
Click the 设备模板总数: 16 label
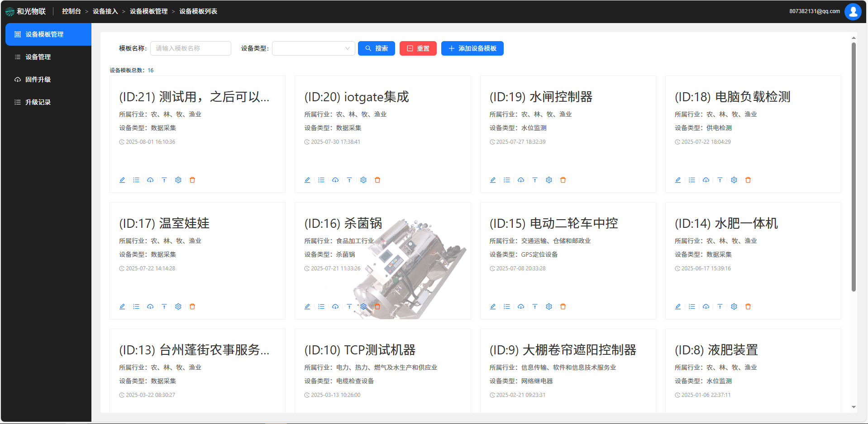pyautogui.click(x=132, y=71)
